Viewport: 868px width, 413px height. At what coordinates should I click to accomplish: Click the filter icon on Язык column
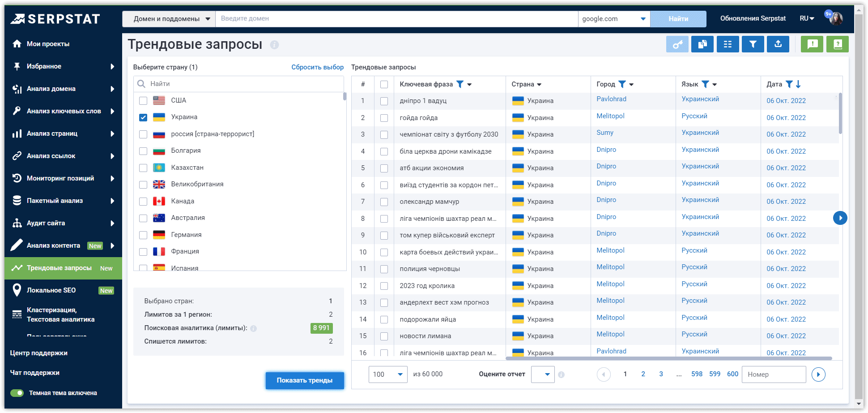coord(705,84)
